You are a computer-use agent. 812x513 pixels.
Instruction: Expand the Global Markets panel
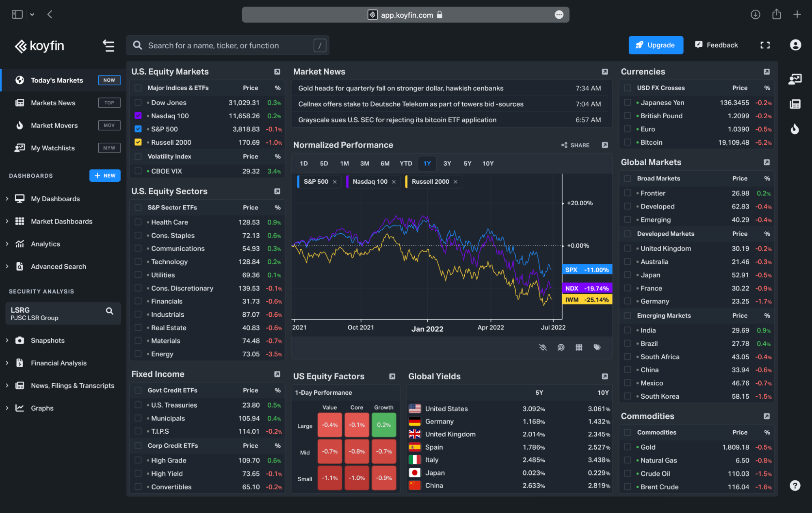point(766,162)
